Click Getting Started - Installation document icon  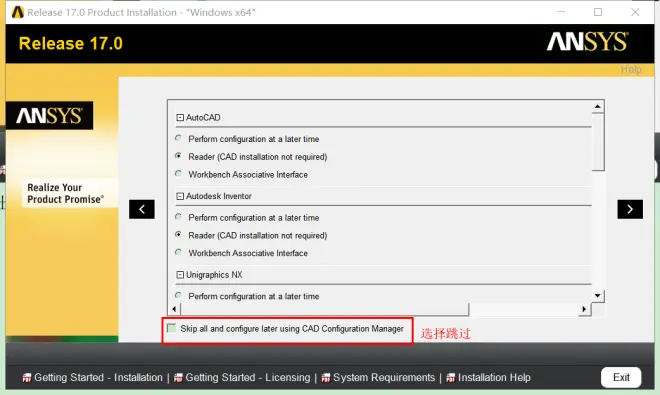(27, 378)
